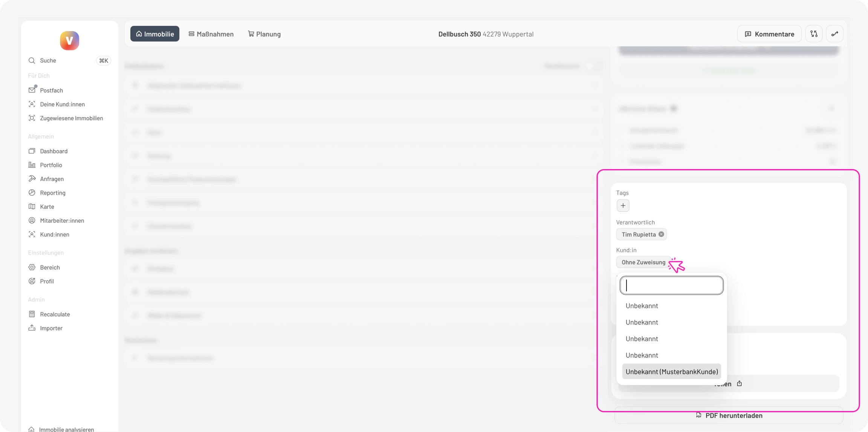
Task: Click the V app logo icon
Action: (x=69, y=41)
